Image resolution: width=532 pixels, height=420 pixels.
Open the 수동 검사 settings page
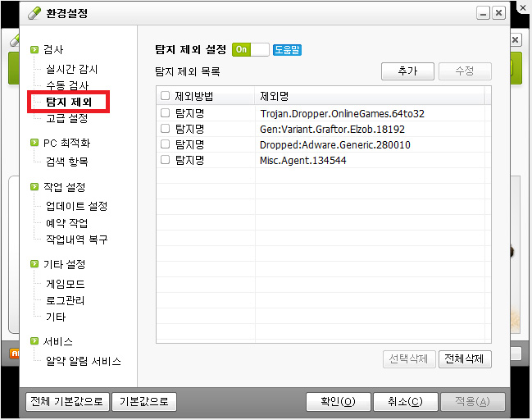tap(67, 85)
